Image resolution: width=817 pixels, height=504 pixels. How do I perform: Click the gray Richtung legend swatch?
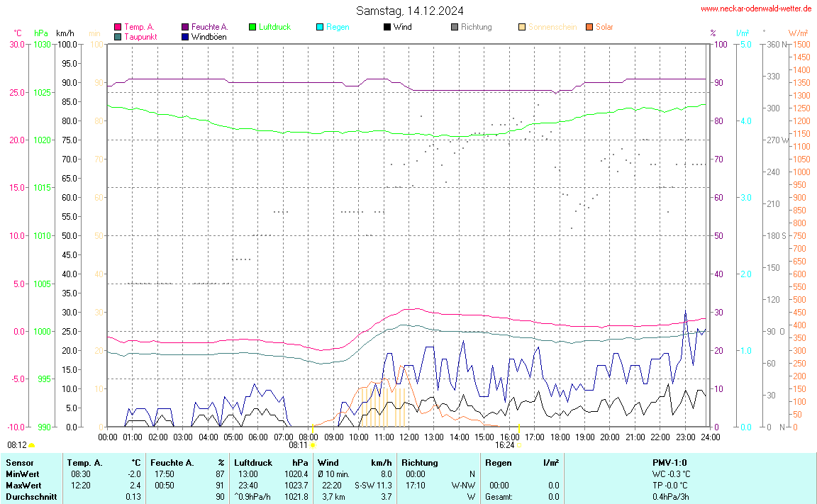455,27
